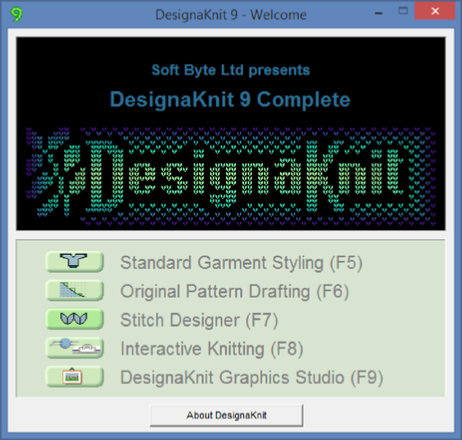The height and width of the screenshot is (440, 462).
Task: Choose Interactive Knitting (F8) text
Action: 212,349
